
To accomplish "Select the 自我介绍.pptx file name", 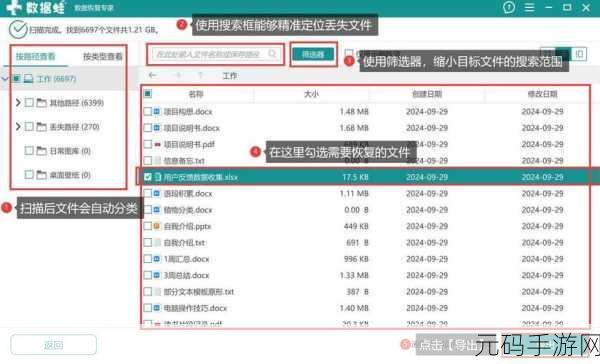I will [188, 227].
